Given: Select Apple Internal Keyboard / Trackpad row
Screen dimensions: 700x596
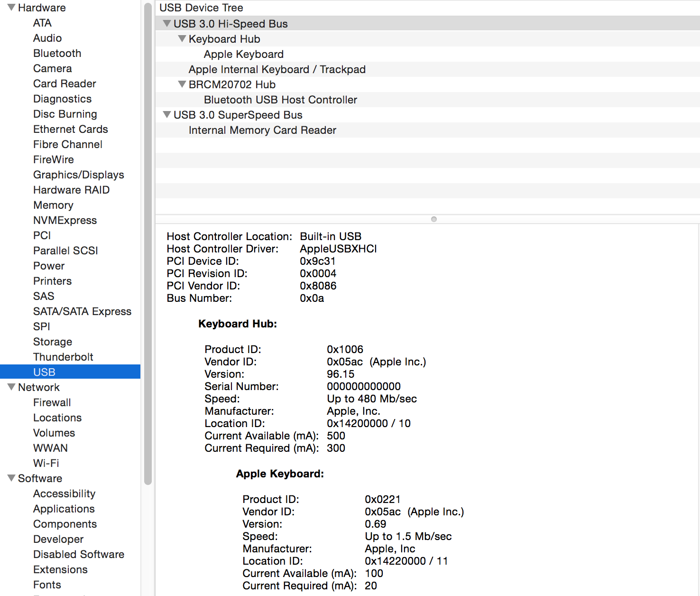Looking at the screenshot, I should (427, 69).
